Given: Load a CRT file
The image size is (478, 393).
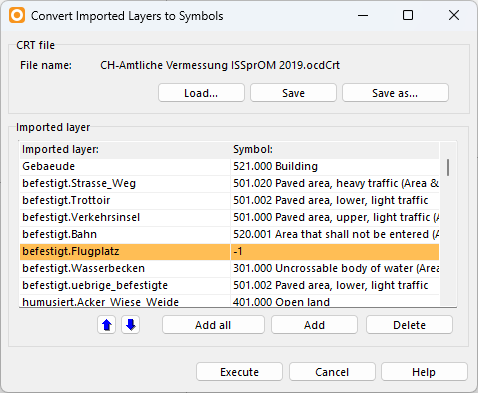Looking at the screenshot, I should (x=201, y=93).
